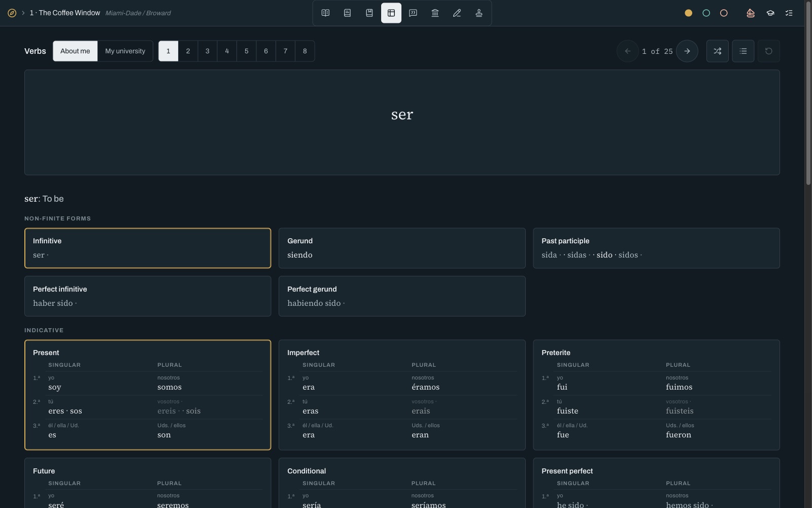Select set 8 tab
This screenshot has height=508, width=812.
tap(304, 51)
